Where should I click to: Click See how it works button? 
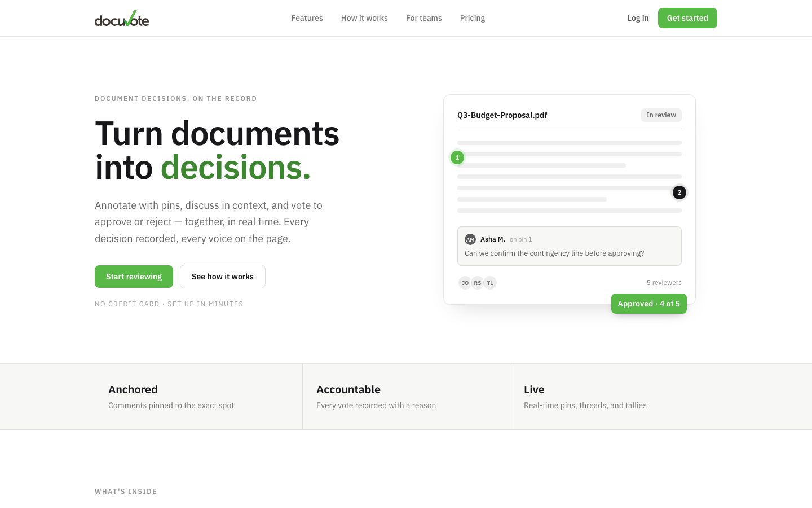[x=223, y=277]
